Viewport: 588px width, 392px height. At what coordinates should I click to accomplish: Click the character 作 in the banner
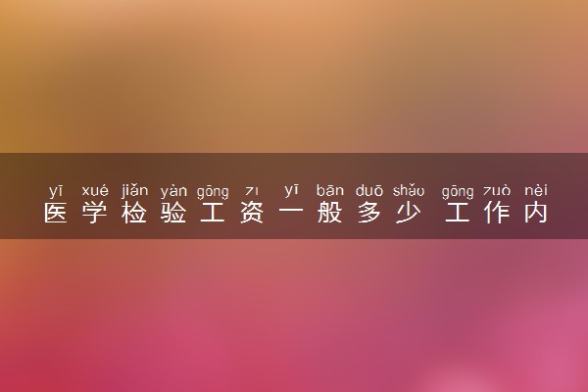coord(497,213)
